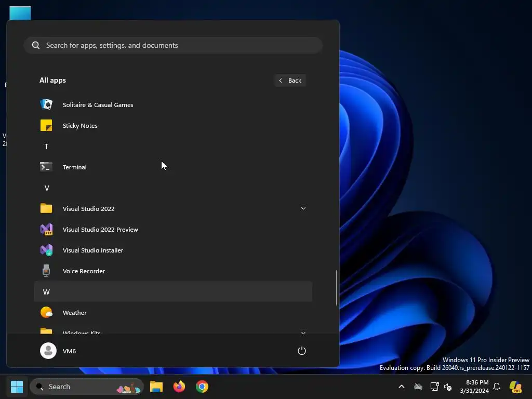Click the Windows Start button
The height and width of the screenshot is (399, 532).
point(17,387)
